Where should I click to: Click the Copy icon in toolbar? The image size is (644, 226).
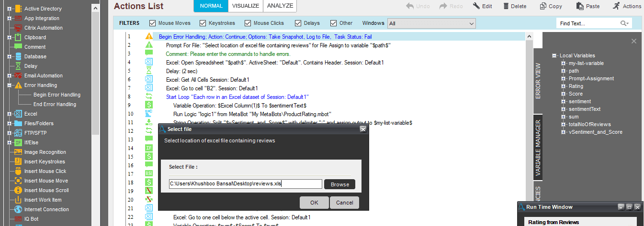(x=543, y=6)
